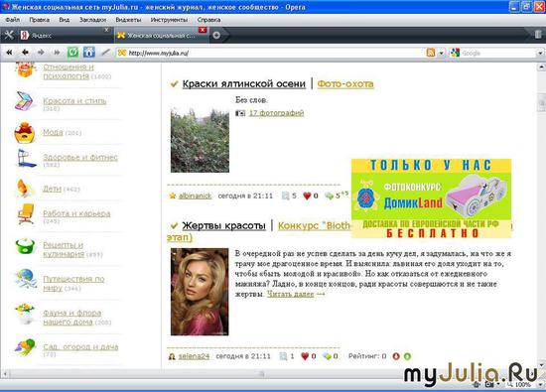Viewport: 546px width, 392px height.
Task: Click the closed tabs trash icon
Action: coord(538,34)
